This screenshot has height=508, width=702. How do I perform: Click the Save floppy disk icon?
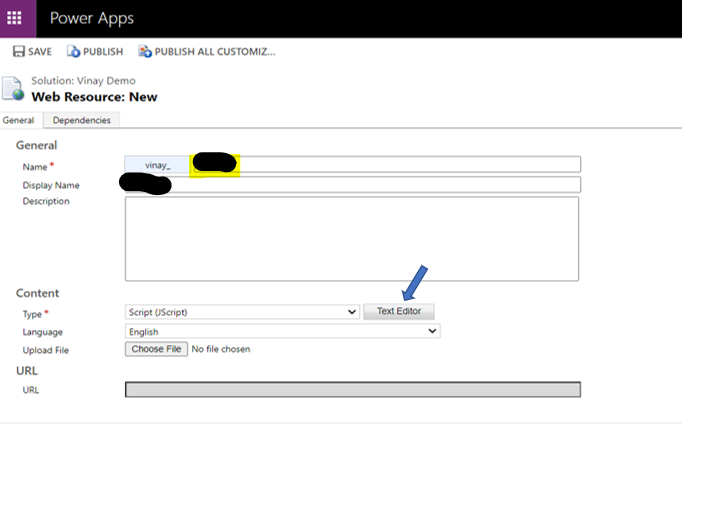coord(19,51)
